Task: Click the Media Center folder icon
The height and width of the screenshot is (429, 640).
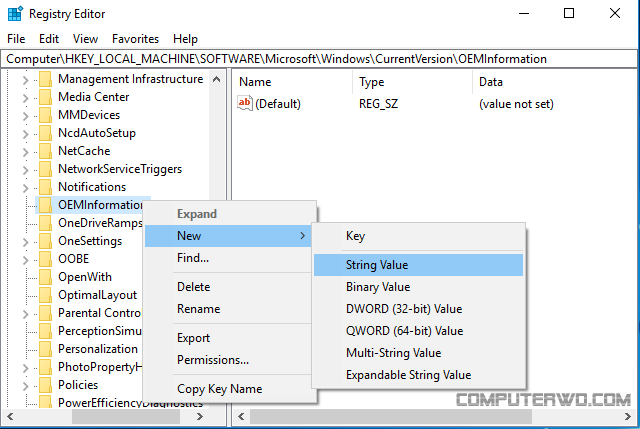Action: [45, 97]
